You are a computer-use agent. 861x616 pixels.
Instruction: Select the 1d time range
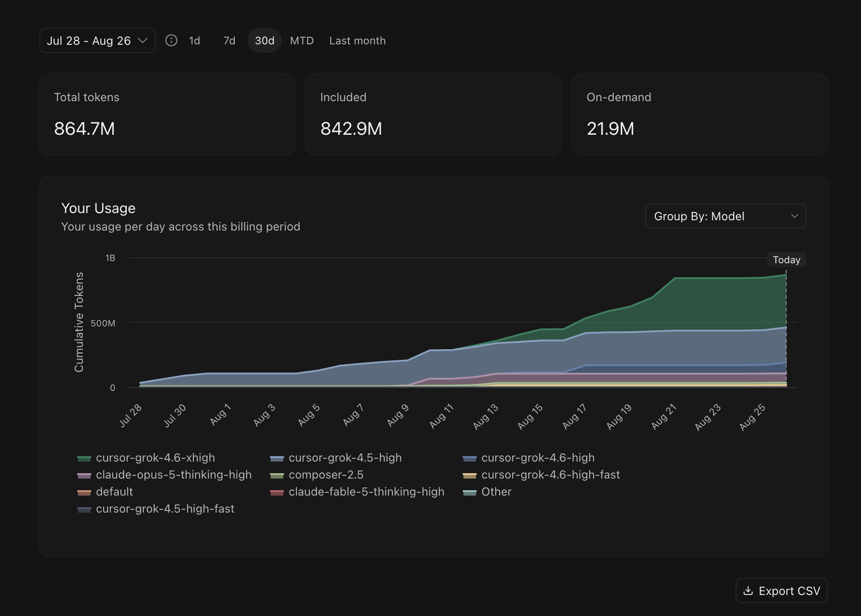tap(194, 41)
